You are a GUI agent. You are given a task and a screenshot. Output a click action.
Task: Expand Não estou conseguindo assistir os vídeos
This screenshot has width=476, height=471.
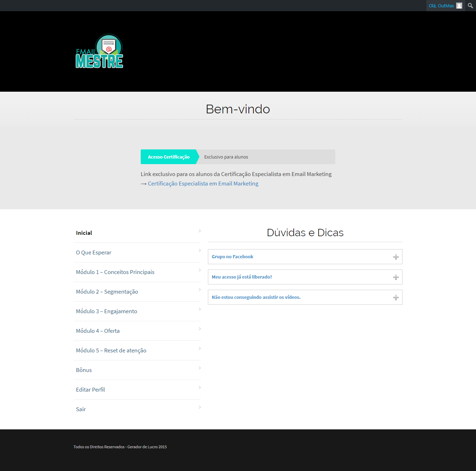(x=256, y=297)
